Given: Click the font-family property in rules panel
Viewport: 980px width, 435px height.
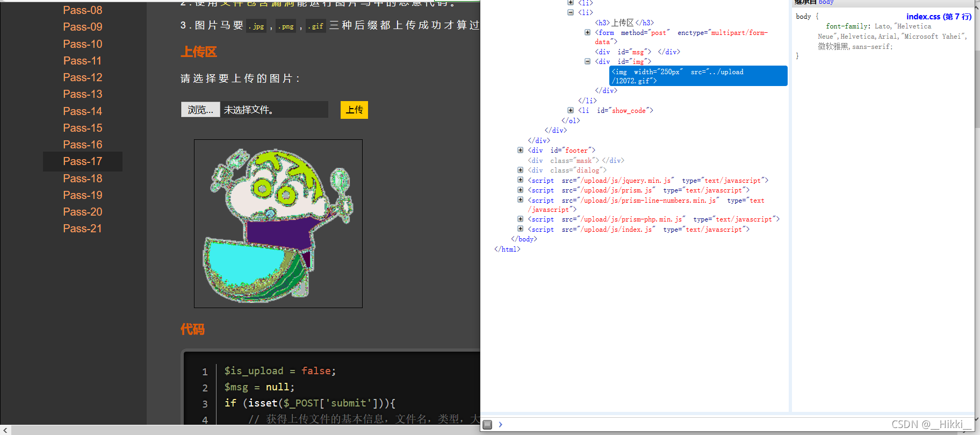Looking at the screenshot, I should pyautogui.click(x=847, y=26).
